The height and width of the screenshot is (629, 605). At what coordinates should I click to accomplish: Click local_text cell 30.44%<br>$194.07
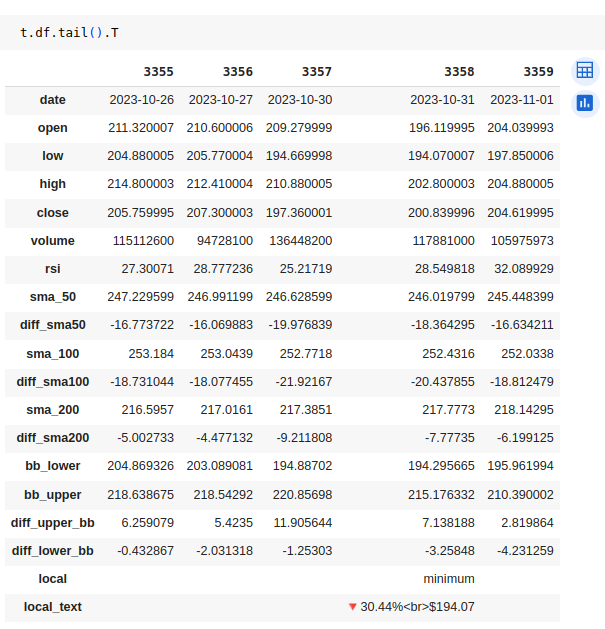point(412,607)
